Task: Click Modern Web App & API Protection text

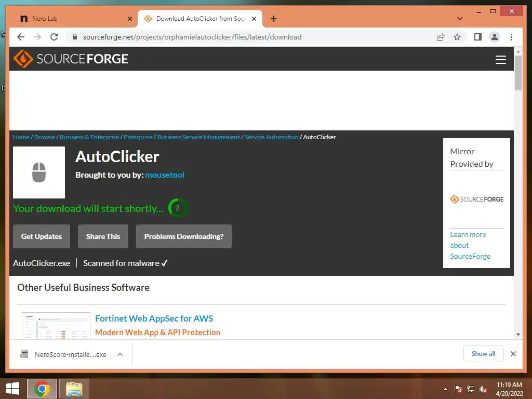Action: 158,332
